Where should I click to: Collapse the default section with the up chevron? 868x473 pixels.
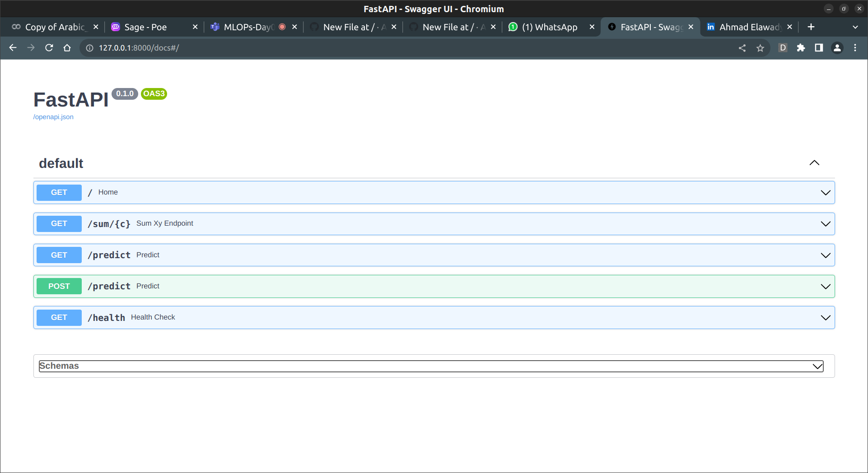click(x=814, y=163)
